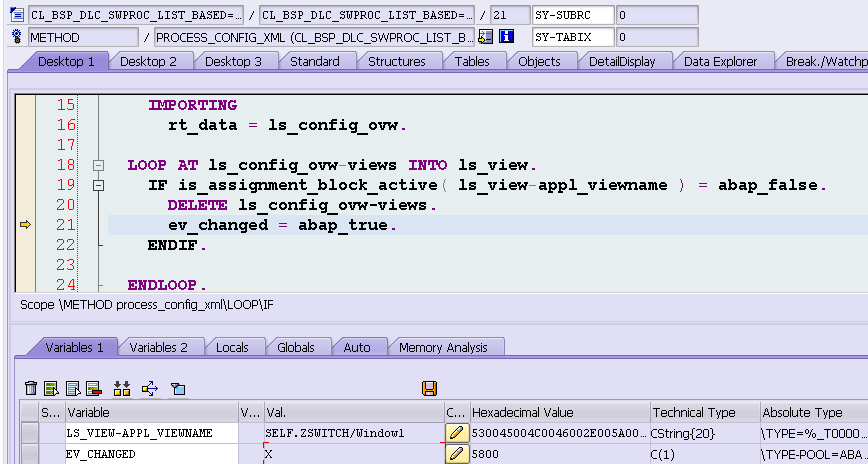Click the Hexadecimal Value column header
This screenshot has width=868, height=464.
coord(560,413)
